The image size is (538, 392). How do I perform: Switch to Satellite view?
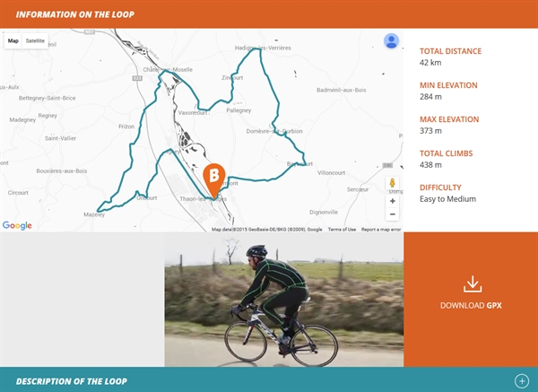(35, 41)
